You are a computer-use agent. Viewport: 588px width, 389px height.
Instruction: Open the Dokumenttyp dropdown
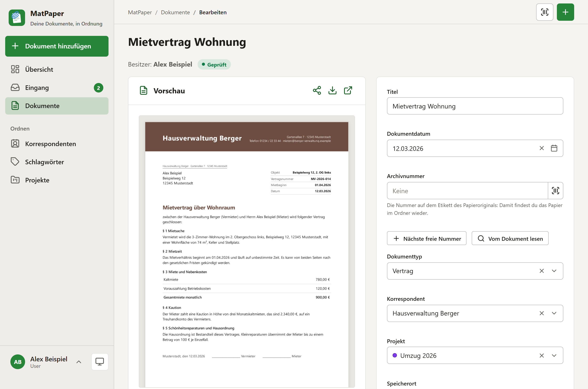pos(554,271)
